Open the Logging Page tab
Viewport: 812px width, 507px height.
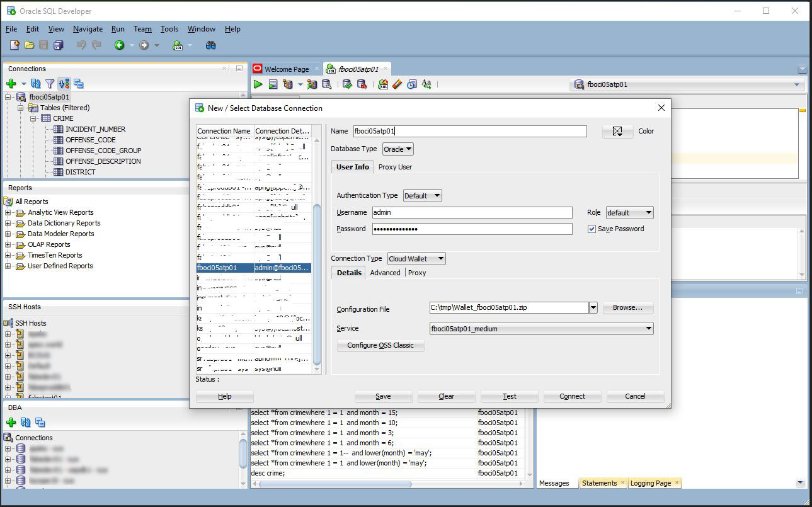coord(655,483)
